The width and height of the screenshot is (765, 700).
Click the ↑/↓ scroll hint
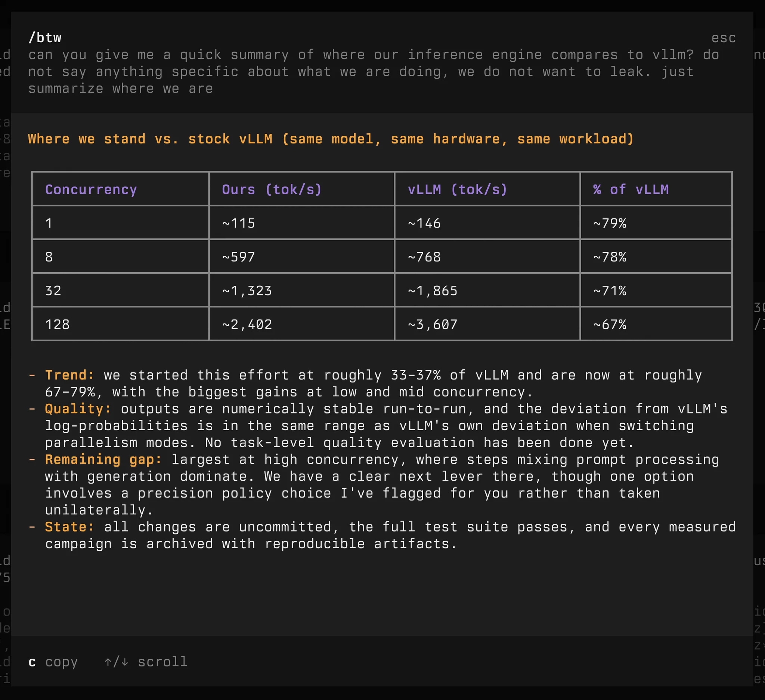[x=146, y=662]
